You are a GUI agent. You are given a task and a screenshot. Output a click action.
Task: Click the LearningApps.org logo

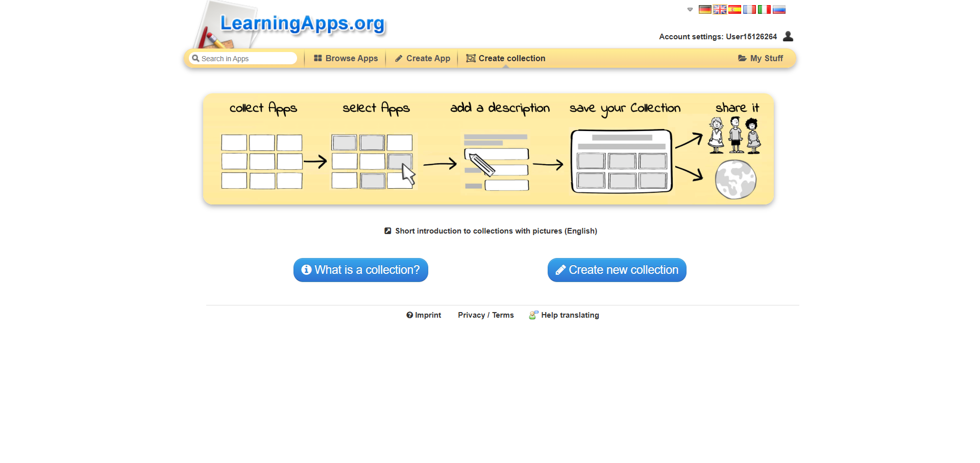click(302, 24)
